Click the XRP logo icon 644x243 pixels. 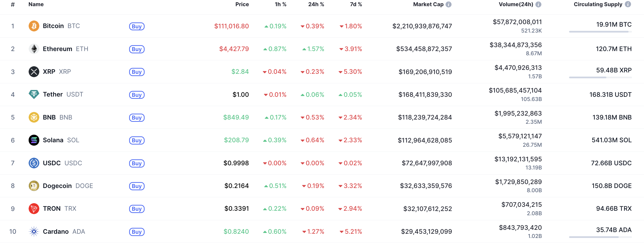click(x=34, y=72)
